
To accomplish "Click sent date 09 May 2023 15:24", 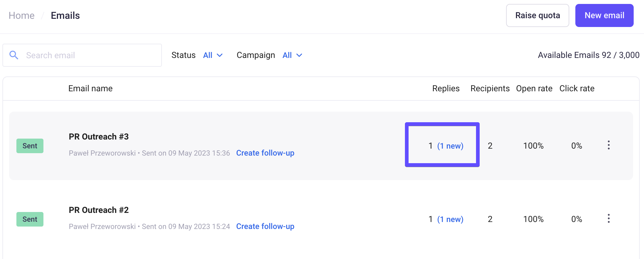I will click(x=199, y=227).
